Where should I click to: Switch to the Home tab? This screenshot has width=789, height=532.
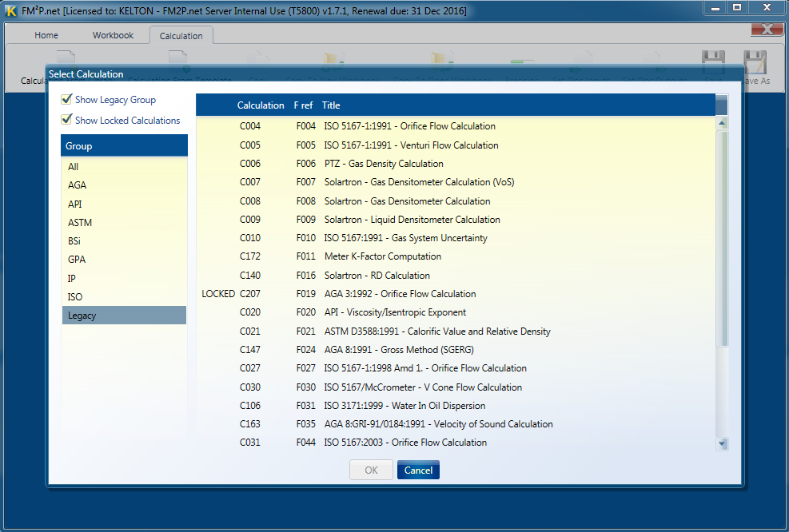coord(46,35)
